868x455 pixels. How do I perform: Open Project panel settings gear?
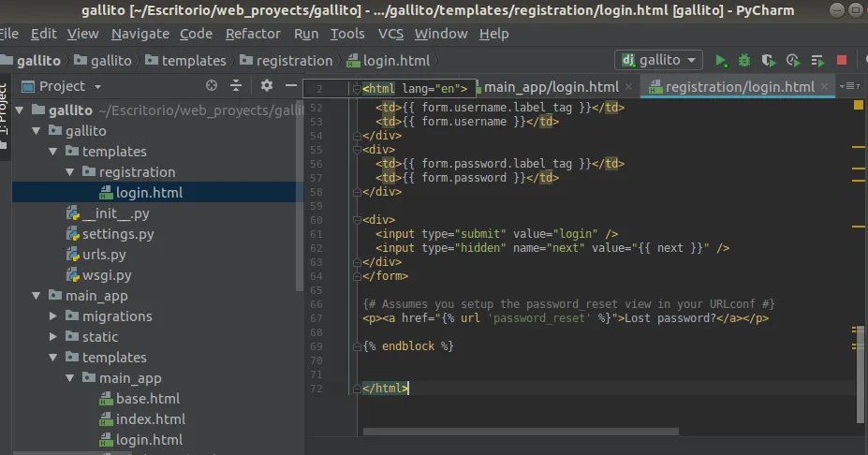[266, 85]
